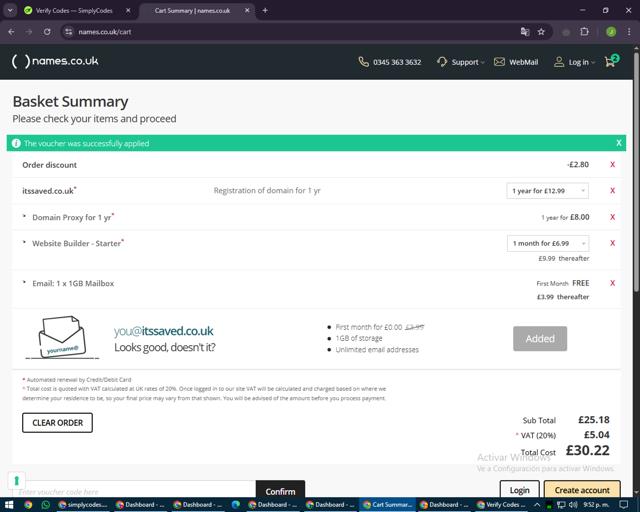The height and width of the screenshot is (512, 640).
Task: Open Microsoft Edge from the taskbar
Action: coord(236,505)
